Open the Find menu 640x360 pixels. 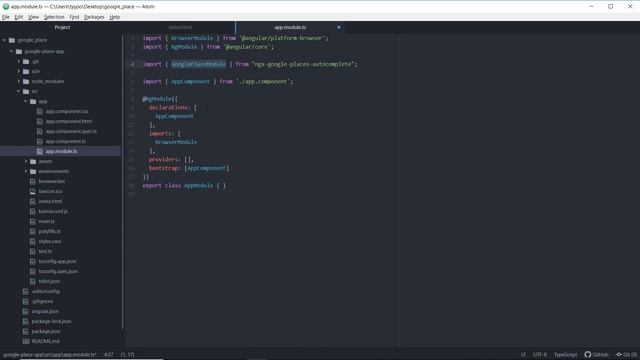coord(74,17)
